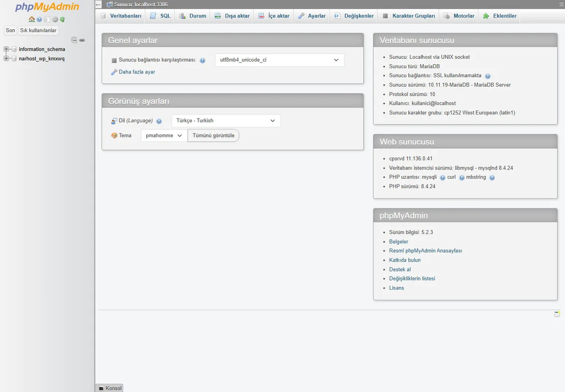Switch to the Ayarlar tab

(312, 16)
